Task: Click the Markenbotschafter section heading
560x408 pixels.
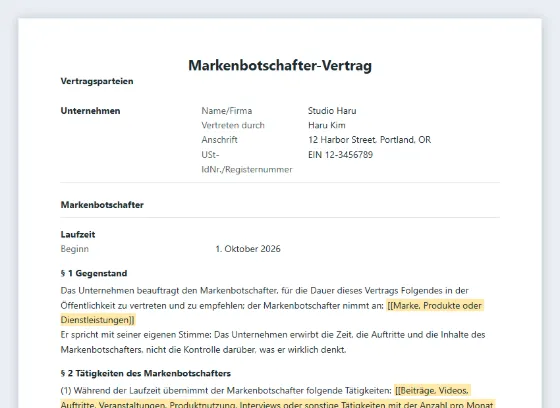Action: pyautogui.click(x=102, y=205)
